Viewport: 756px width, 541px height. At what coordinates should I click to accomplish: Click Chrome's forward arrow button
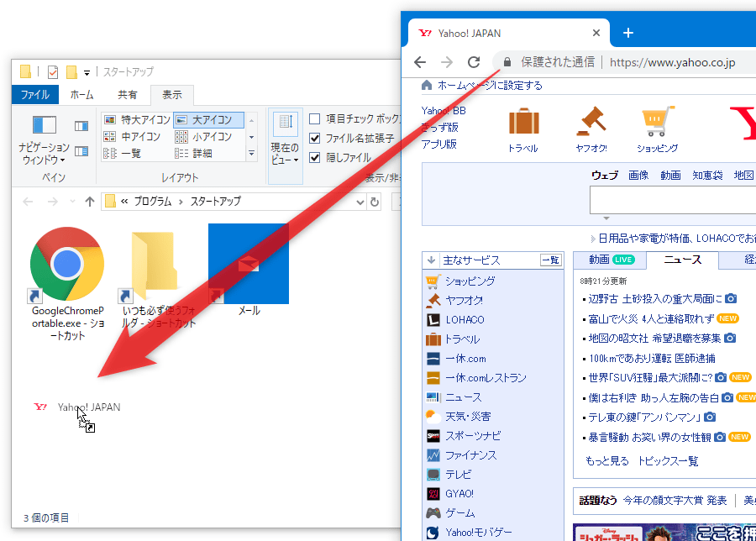[x=447, y=62]
